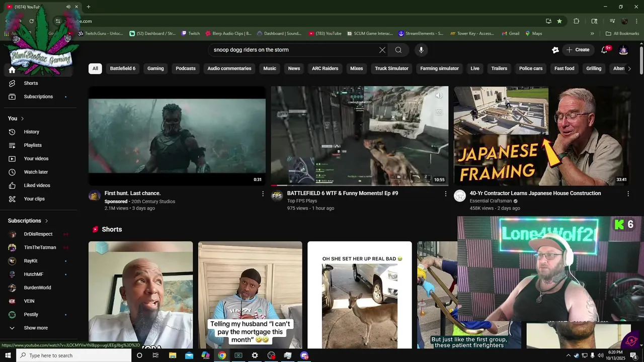This screenshot has height=362, width=644.
Task: Click the Top FPS Plays channel avatar
Action: 277,196
